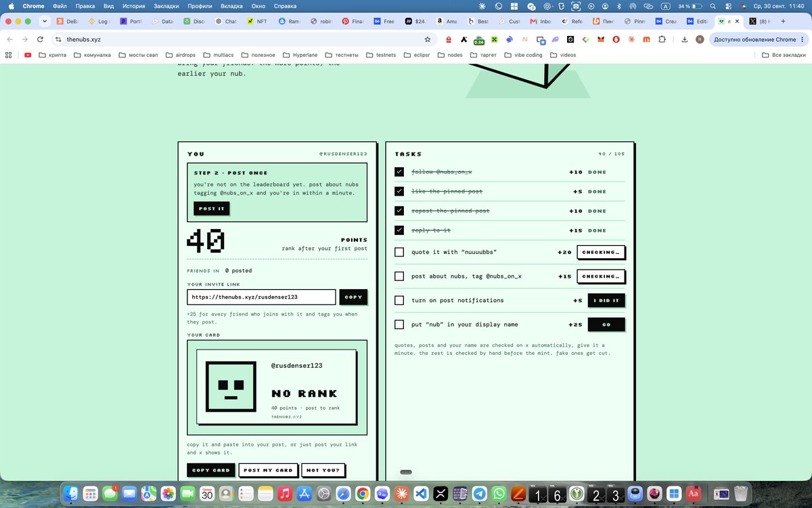The image size is (812, 508).
Task: Open App Store in the Dock
Action: pos(304,494)
